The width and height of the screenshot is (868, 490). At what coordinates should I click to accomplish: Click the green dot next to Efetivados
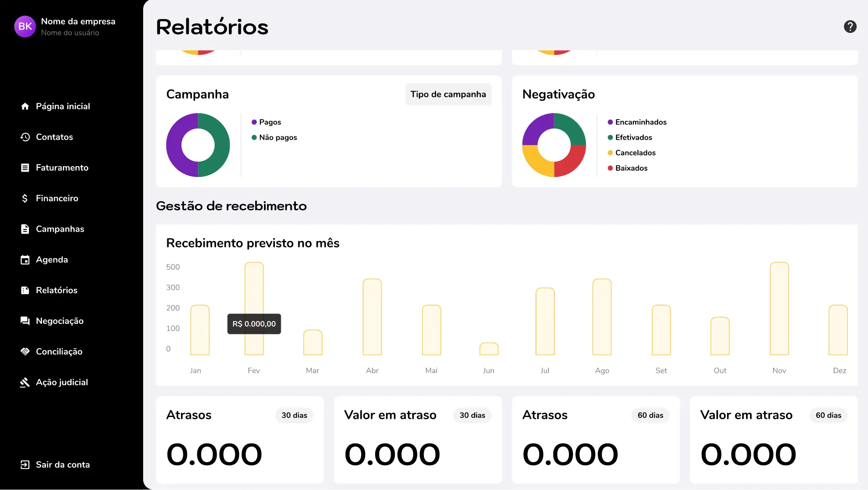click(x=610, y=137)
